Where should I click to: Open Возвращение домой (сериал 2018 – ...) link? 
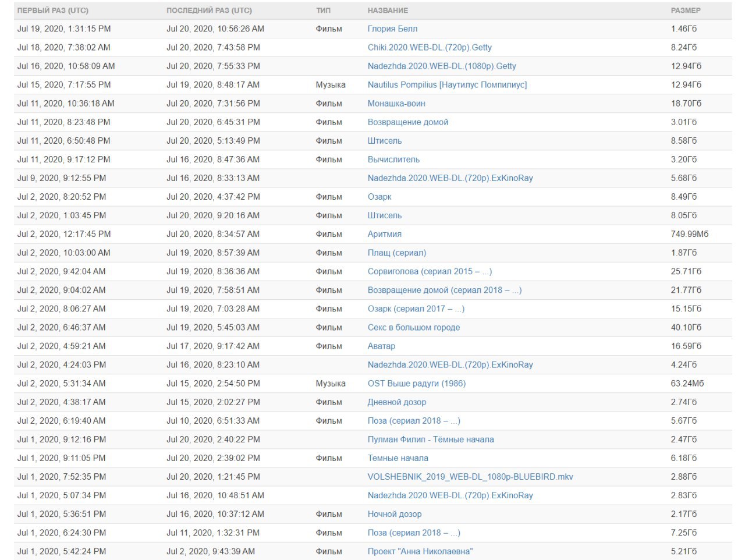tap(445, 289)
